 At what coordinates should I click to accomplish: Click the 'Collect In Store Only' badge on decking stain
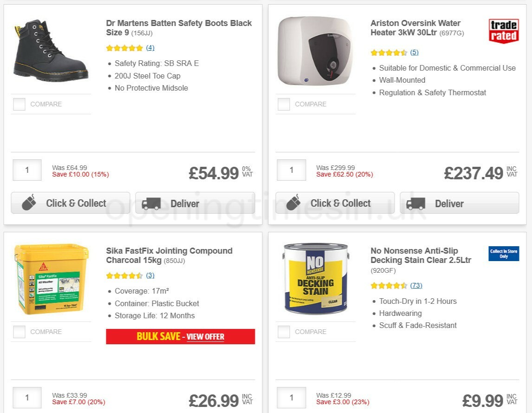tap(503, 254)
